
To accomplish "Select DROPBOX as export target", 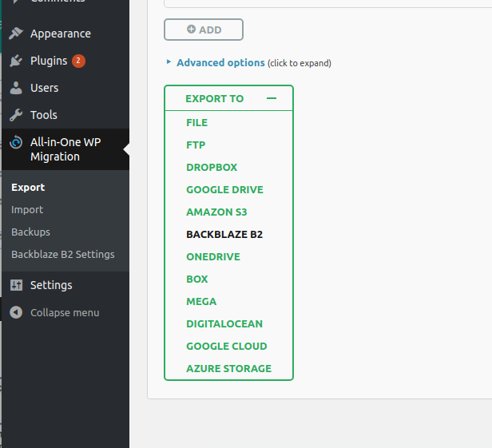I will click(x=212, y=167).
